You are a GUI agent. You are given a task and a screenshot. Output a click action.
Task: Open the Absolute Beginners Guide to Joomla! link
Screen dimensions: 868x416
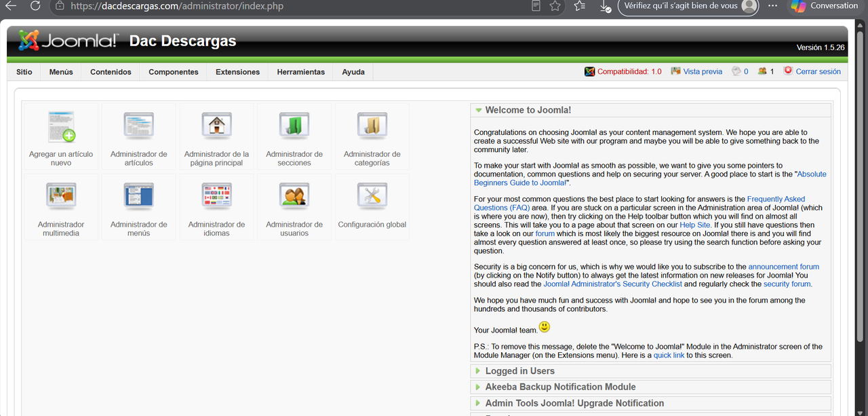650,178
